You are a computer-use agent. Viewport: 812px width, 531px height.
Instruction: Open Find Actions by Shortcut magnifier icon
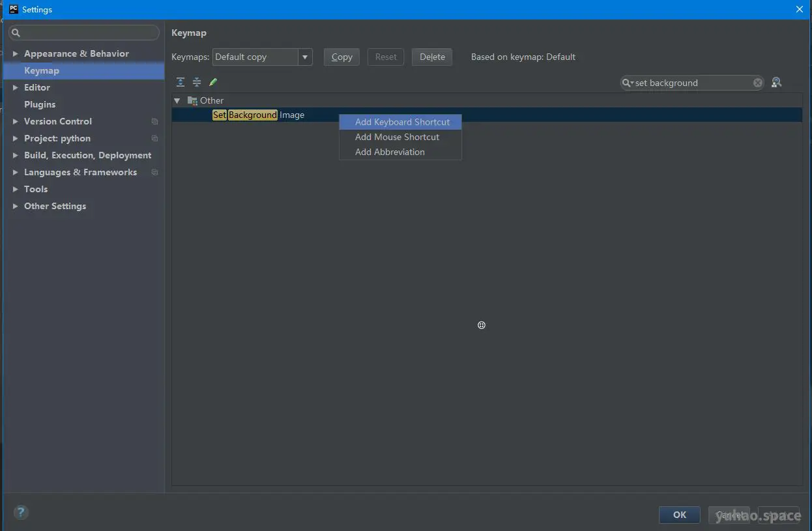click(776, 82)
